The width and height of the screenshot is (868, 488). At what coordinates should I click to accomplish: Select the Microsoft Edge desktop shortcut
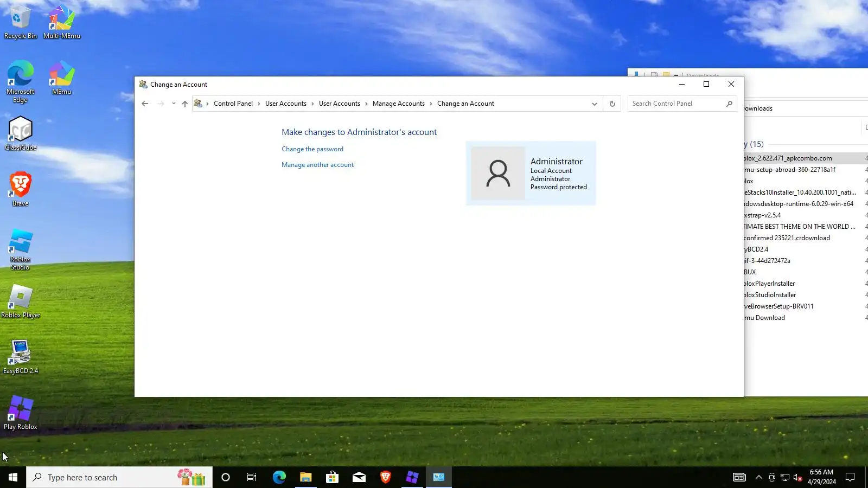point(21,81)
